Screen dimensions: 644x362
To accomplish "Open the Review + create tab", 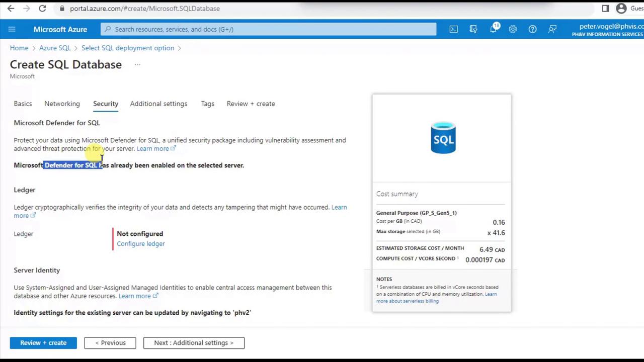I will (x=251, y=104).
